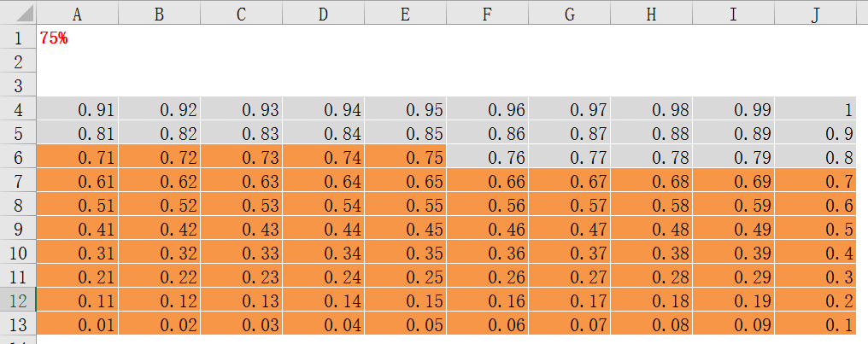868x344 pixels.
Task: Select row 2 header
Action: [18, 62]
